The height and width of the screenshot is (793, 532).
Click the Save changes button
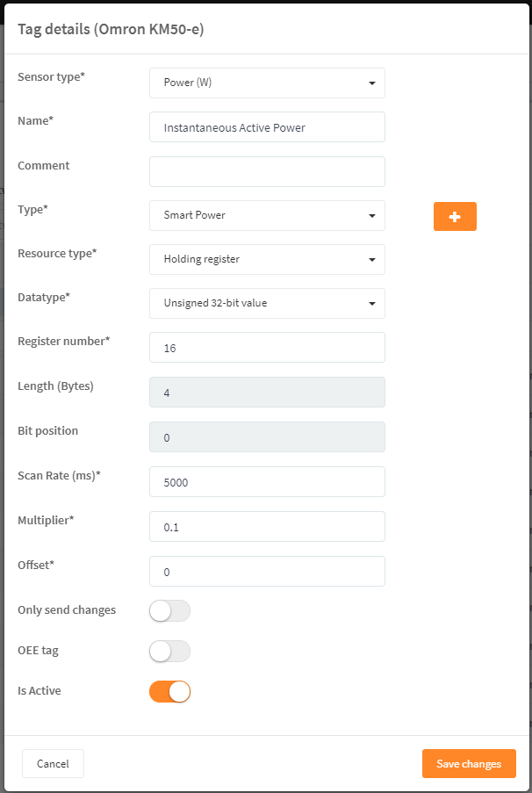click(469, 764)
